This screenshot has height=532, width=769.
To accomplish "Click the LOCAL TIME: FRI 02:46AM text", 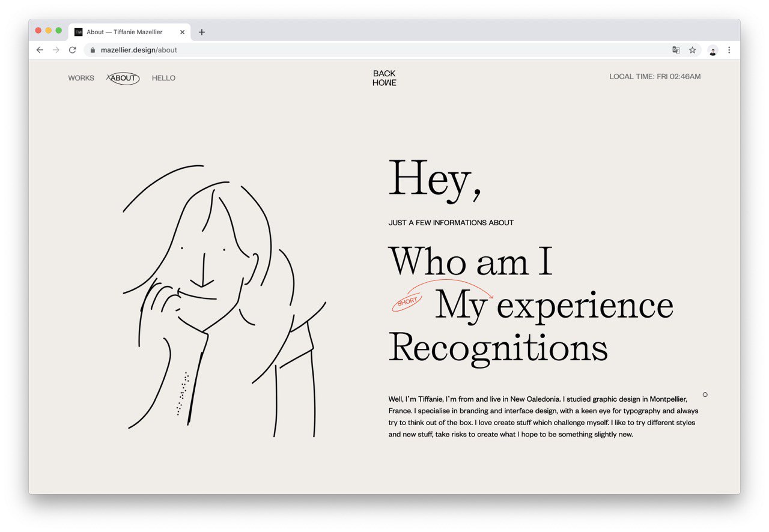I will pyautogui.click(x=655, y=77).
